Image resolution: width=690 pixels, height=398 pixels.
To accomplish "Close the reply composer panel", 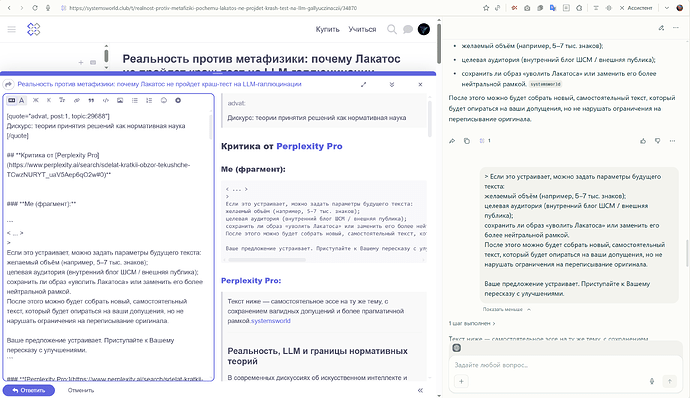I will 420,85.
